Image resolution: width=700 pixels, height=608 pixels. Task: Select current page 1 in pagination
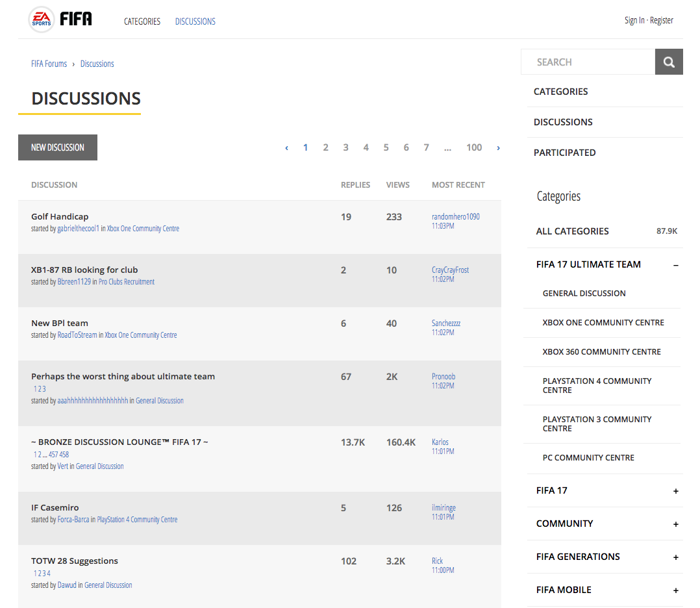click(x=305, y=147)
